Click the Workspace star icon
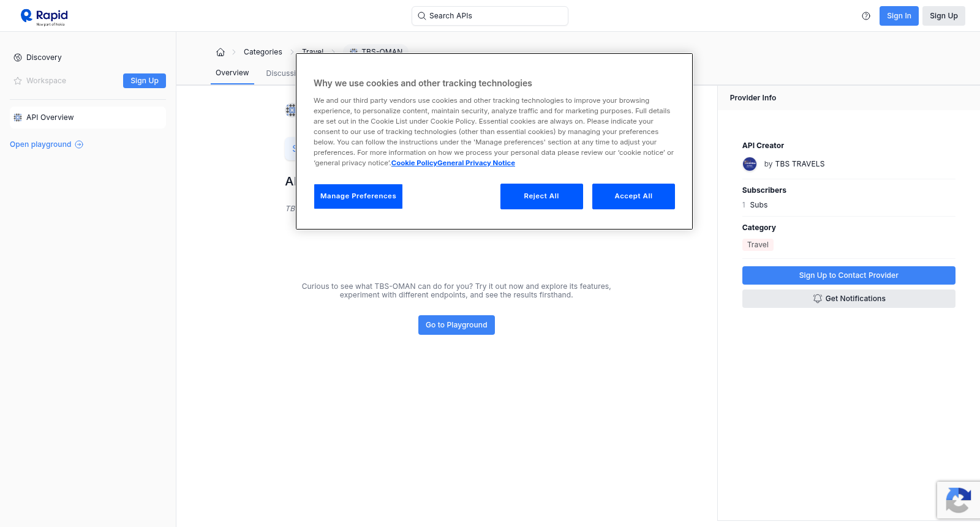 [18, 81]
